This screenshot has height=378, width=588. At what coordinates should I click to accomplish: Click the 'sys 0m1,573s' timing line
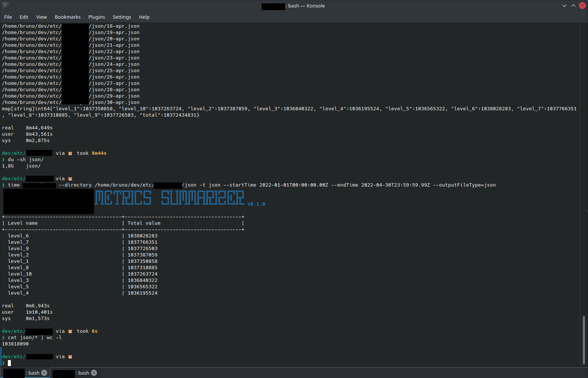pos(26,319)
